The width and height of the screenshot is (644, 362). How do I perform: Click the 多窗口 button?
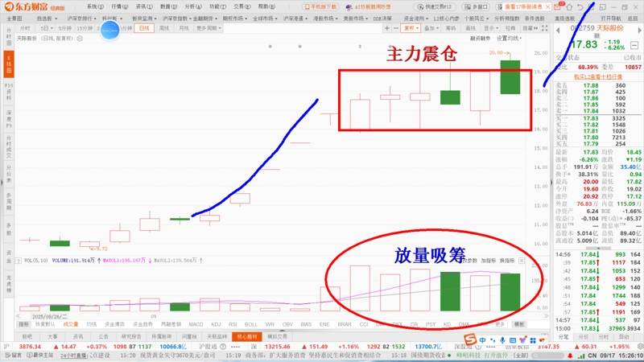pos(476,7)
